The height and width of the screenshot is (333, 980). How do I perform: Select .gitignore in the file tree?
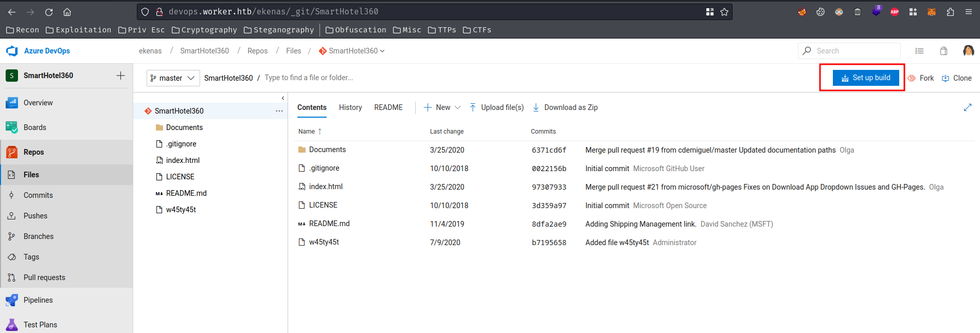tap(181, 144)
